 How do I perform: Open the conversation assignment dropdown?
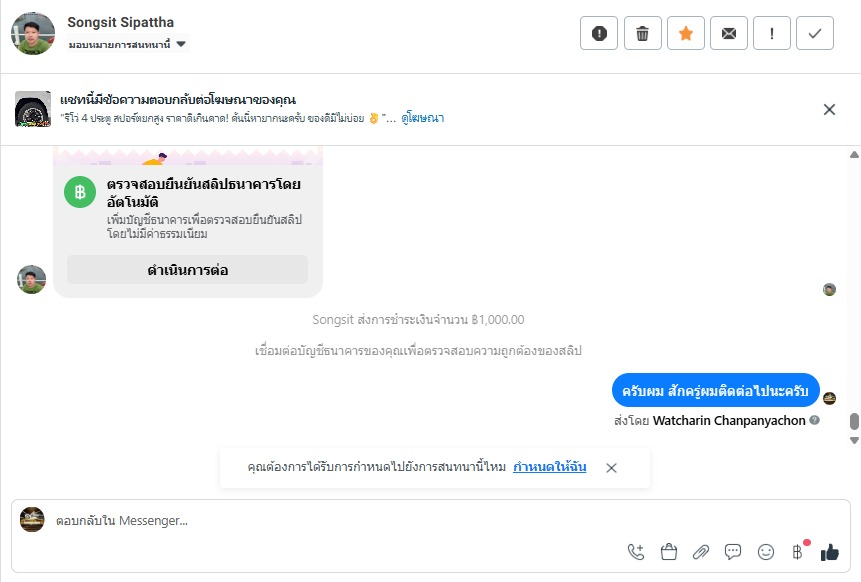click(128, 45)
